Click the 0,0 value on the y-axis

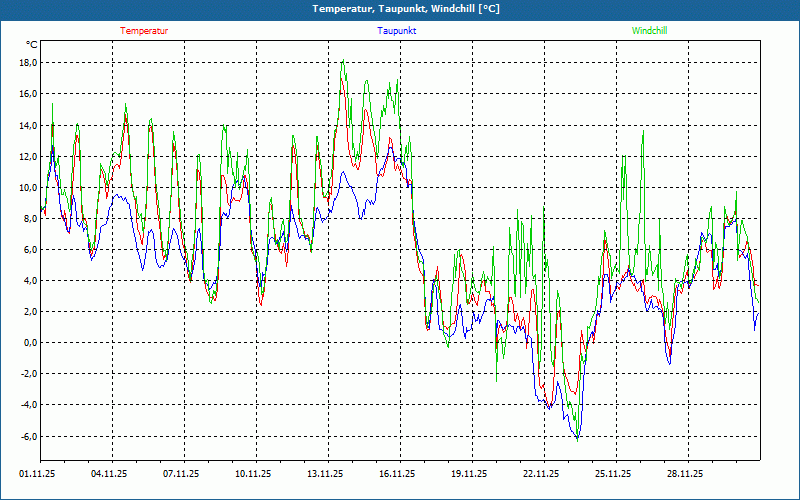click(x=30, y=343)
